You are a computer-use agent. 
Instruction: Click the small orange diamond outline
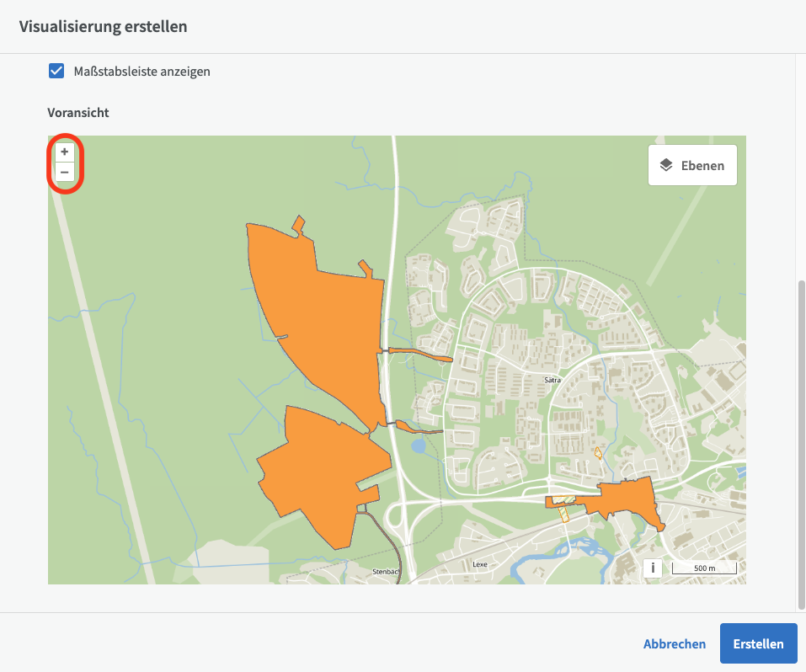598,454
